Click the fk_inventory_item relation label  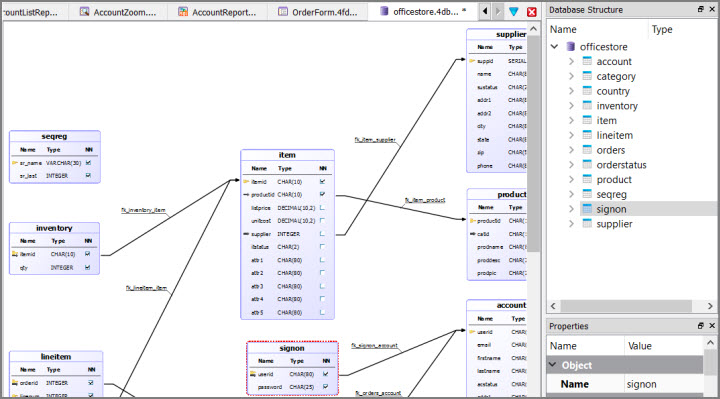143,210
